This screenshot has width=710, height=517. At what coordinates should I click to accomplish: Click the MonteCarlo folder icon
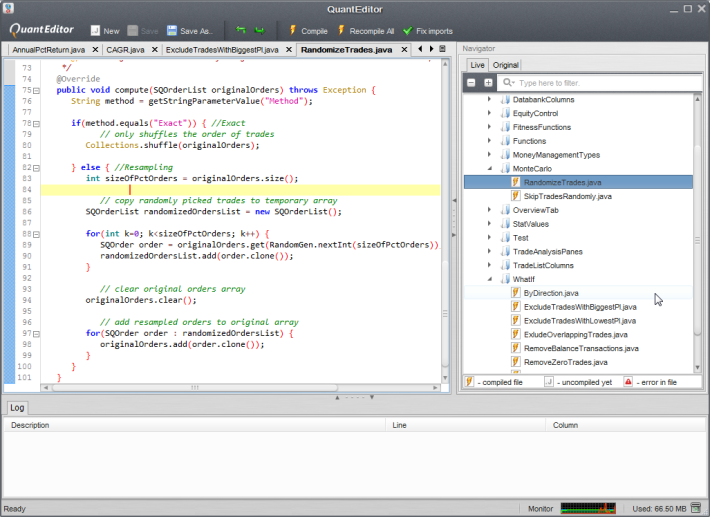tap(504, 168)
